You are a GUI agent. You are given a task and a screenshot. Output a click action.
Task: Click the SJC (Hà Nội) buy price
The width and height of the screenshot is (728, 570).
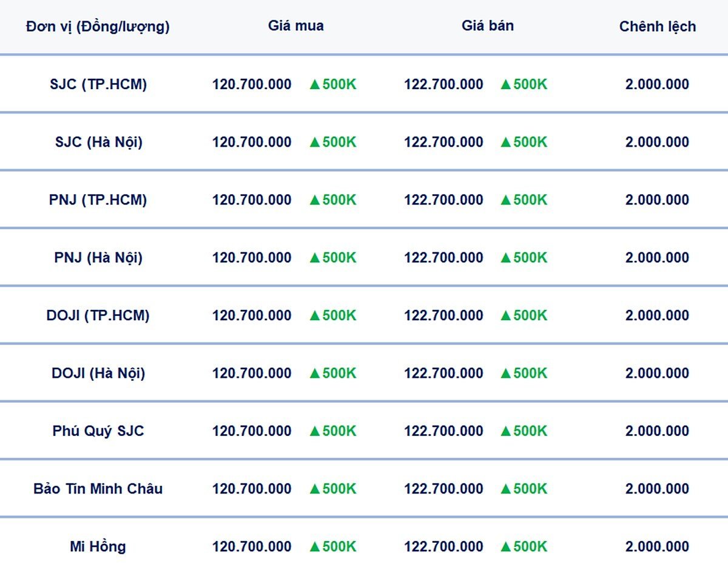pos(252,142)
